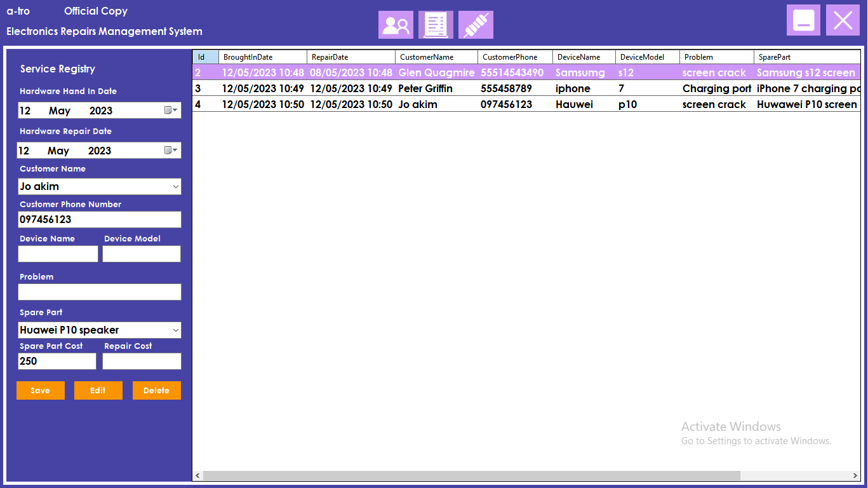868x488 pixels.
Task: Select the Glen Quagmire customer cell
Action: coord(437,73)
